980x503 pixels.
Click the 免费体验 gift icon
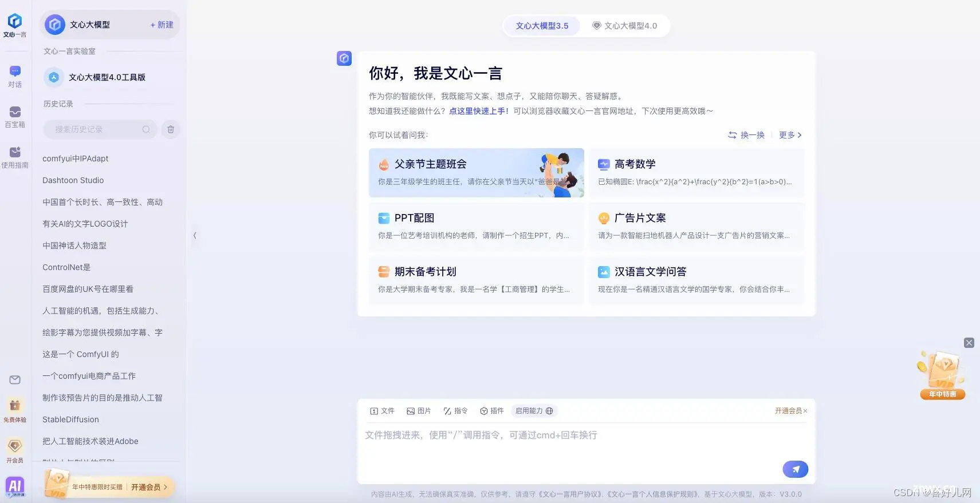click(x=15, y=406)
